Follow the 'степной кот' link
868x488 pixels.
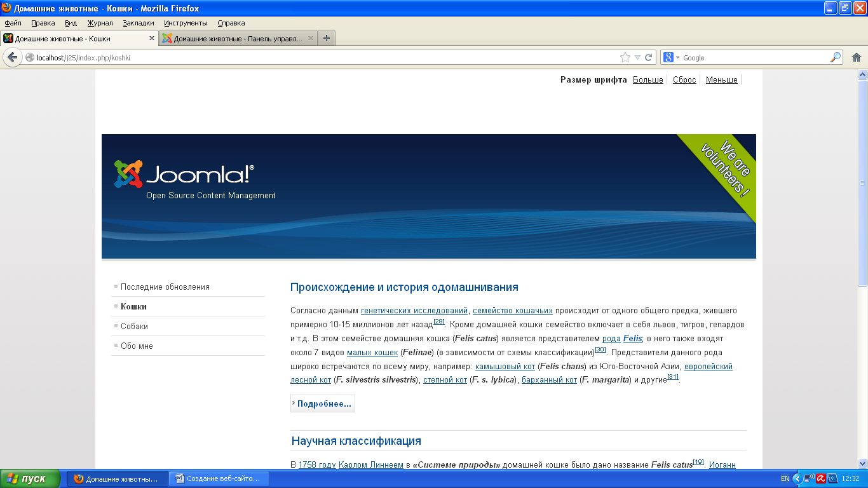(x=445, y=381)
